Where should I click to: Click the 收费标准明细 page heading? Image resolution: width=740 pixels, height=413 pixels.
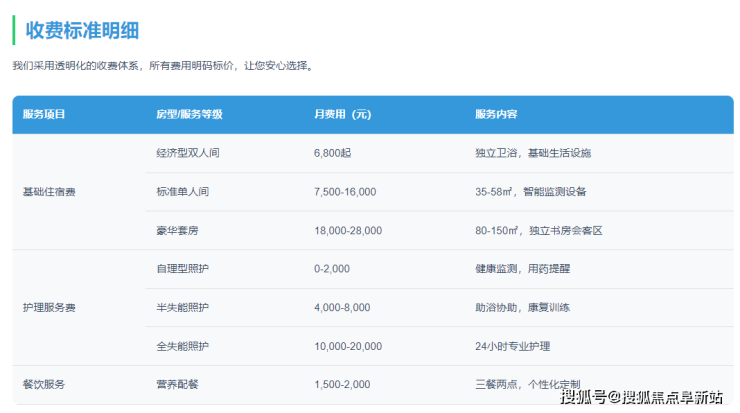82,30
